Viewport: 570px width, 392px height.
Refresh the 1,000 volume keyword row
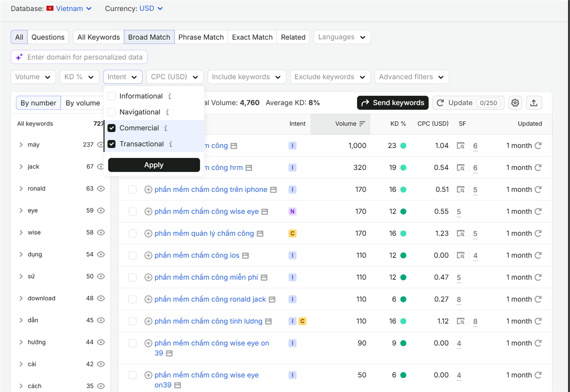(x=538, y=146)
